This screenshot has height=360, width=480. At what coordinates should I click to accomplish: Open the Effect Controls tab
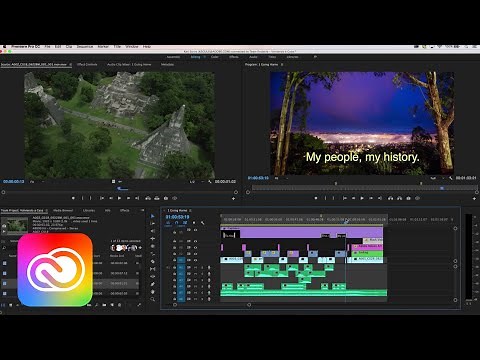point(87,64)
